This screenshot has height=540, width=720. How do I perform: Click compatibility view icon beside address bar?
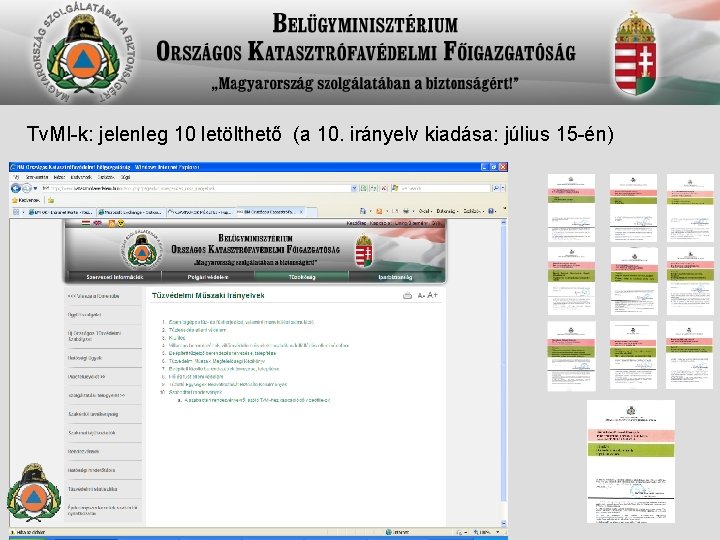[x=363, y=188]
